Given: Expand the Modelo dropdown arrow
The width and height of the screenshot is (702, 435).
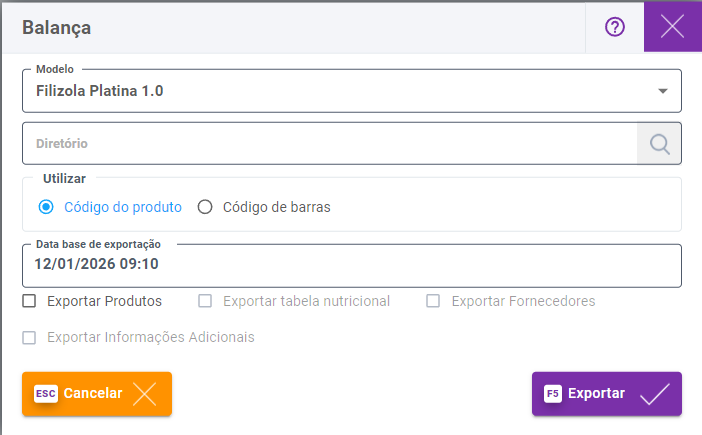Looking at the screenshot, I should (662, 91).
